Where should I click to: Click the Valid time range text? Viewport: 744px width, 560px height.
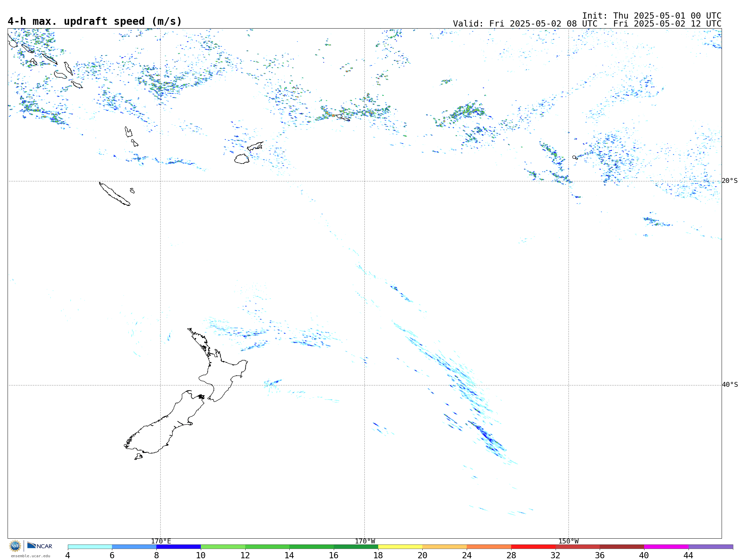pos(587,24)
